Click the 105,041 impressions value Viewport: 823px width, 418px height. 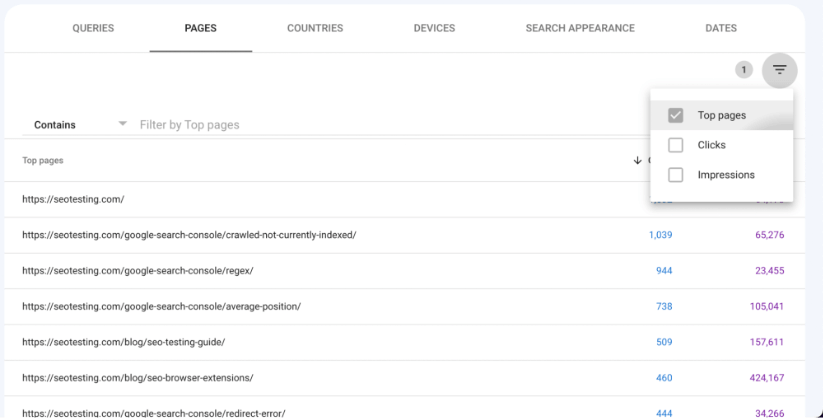click(x=767, y=306)
